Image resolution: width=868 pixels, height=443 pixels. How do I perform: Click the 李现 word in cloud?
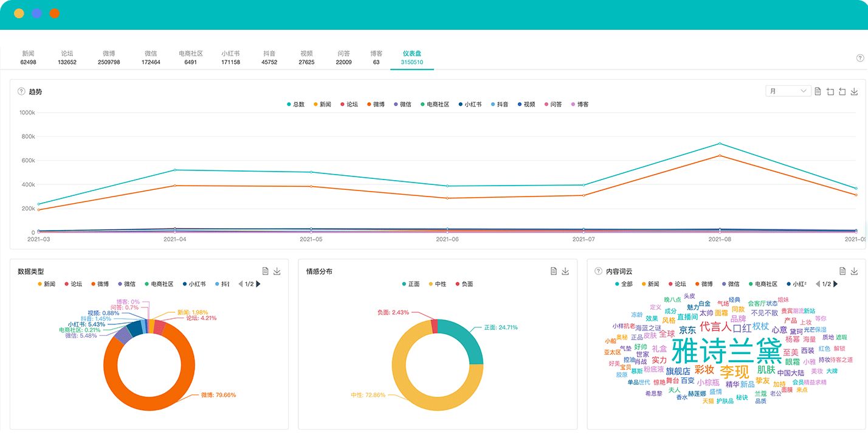pos(735,372)
